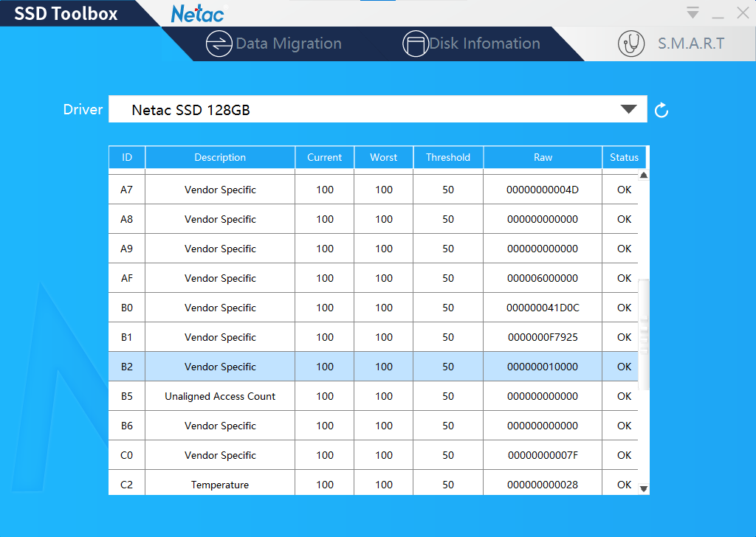The image size is (756, 537).
Task: Click the Threshold value 50 in row AF
Action: point(448,278)
